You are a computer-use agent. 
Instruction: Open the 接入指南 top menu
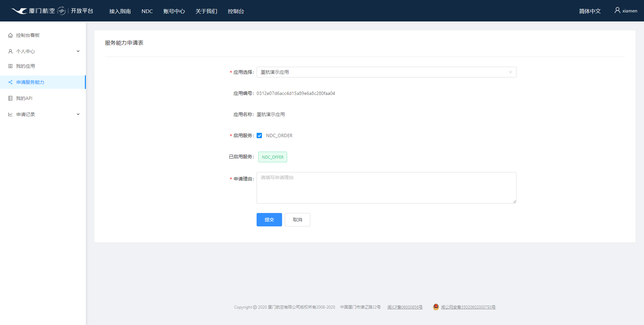click(120, 11)
